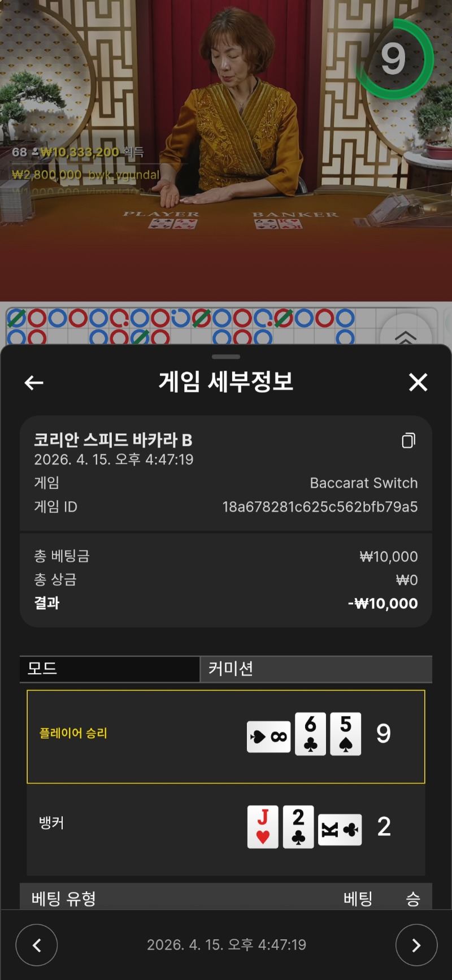Image resolution: width=452 pixels, height=980 pixels.
Task: Click the player's 5 of spades card
Action: [346, 734]
